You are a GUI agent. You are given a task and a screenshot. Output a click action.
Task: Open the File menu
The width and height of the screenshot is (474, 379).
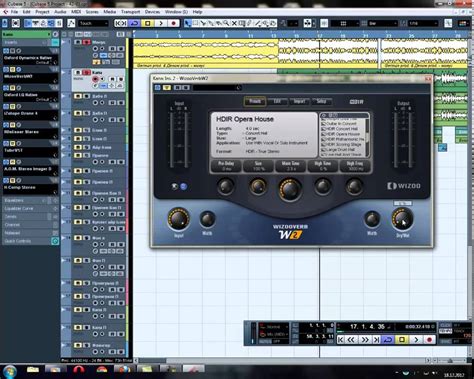coord(14,12)
